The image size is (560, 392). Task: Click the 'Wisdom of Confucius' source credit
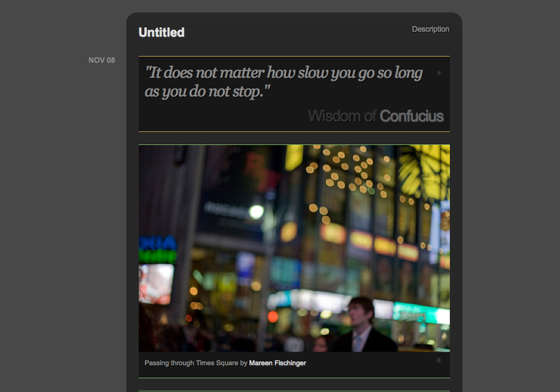(x=376, y=115)
